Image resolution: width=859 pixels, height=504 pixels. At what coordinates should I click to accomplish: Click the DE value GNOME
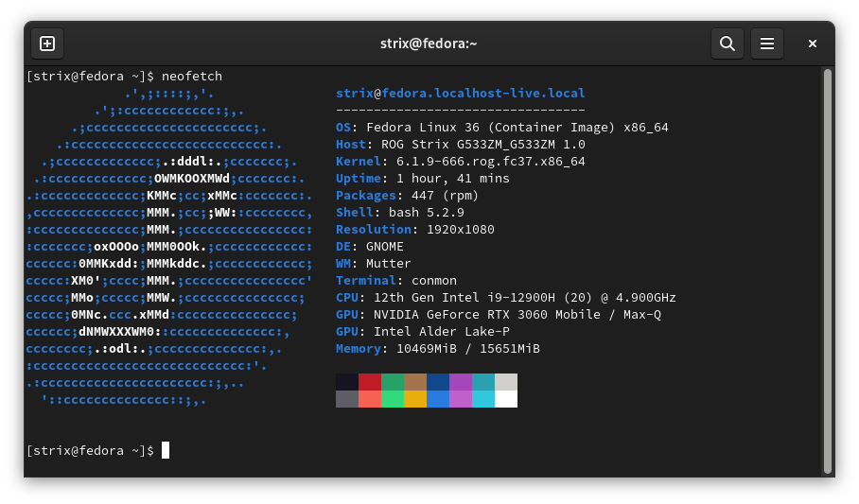385,247
